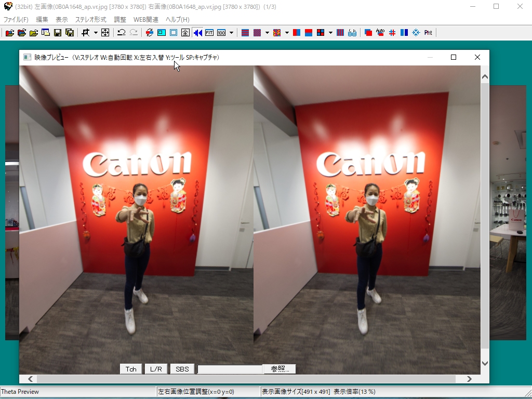Select row interlaced stereo format icon
532x399 pixels.
245,33
